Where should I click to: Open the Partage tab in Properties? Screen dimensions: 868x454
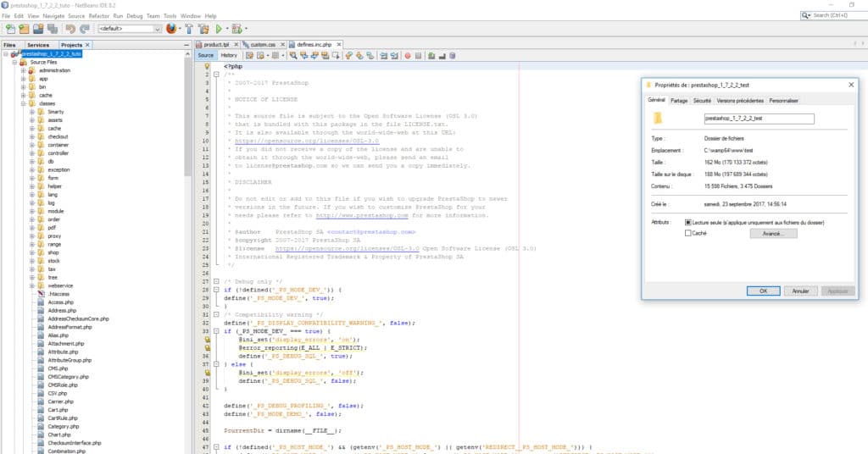[679, 101]
